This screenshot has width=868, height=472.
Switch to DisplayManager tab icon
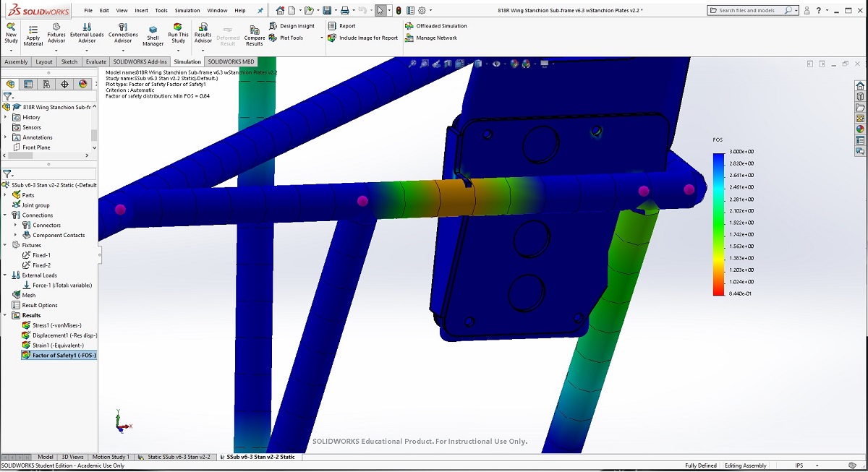tap(82, 84)
